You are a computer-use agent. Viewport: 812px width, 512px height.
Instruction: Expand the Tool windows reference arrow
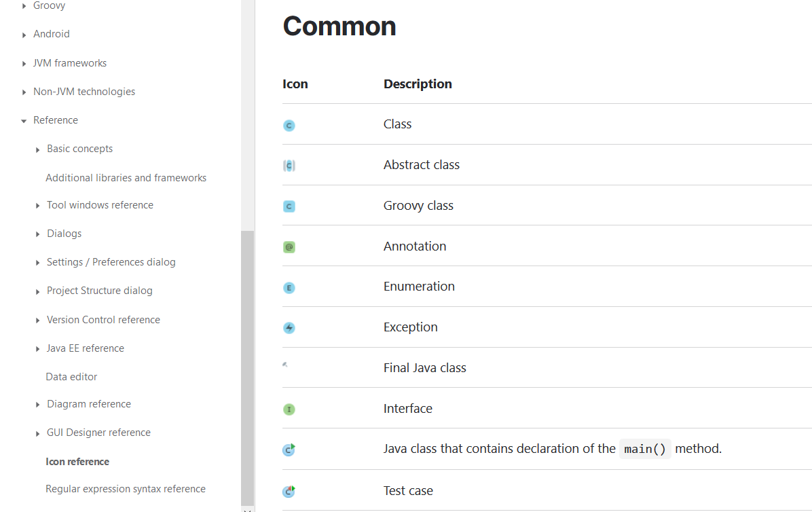38,206
